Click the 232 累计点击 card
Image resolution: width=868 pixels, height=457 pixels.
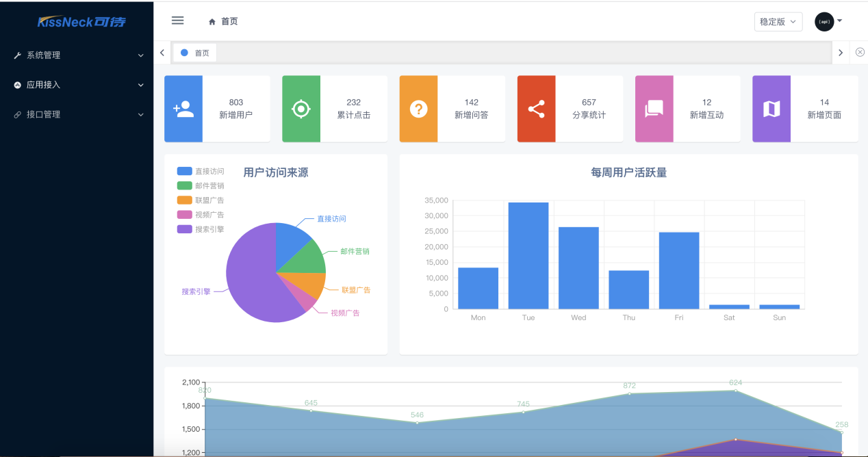coord(335,109)
